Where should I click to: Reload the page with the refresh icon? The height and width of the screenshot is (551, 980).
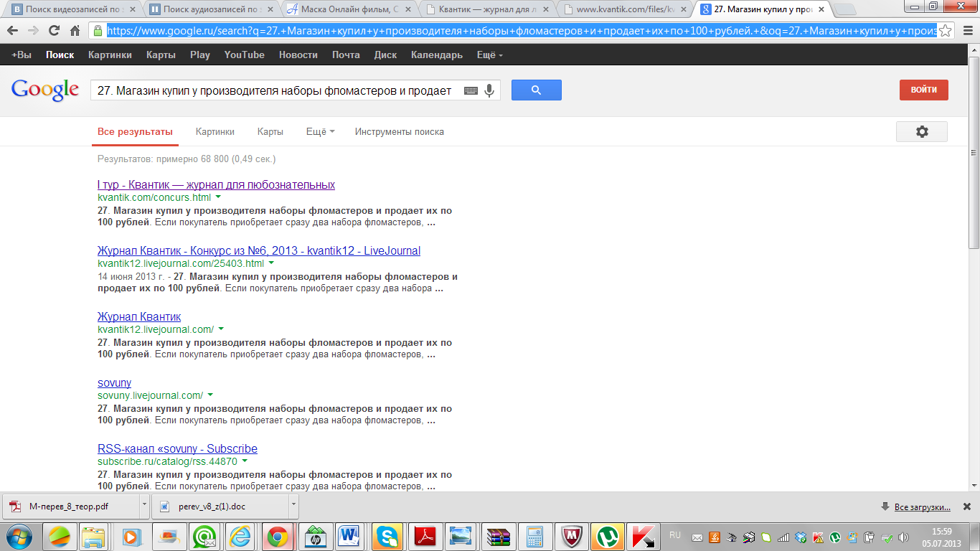(54, 31)
